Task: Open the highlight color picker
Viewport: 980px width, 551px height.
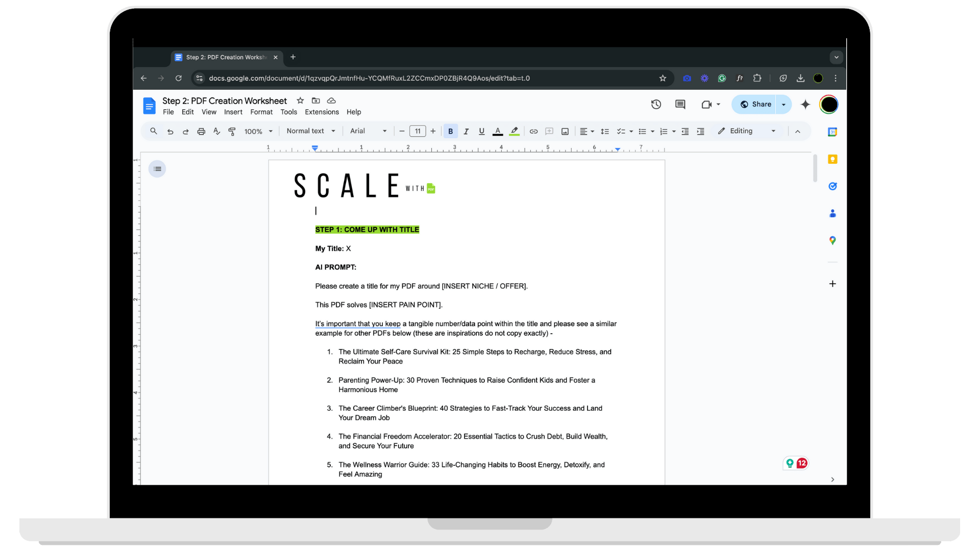Action: coord(514,132)
